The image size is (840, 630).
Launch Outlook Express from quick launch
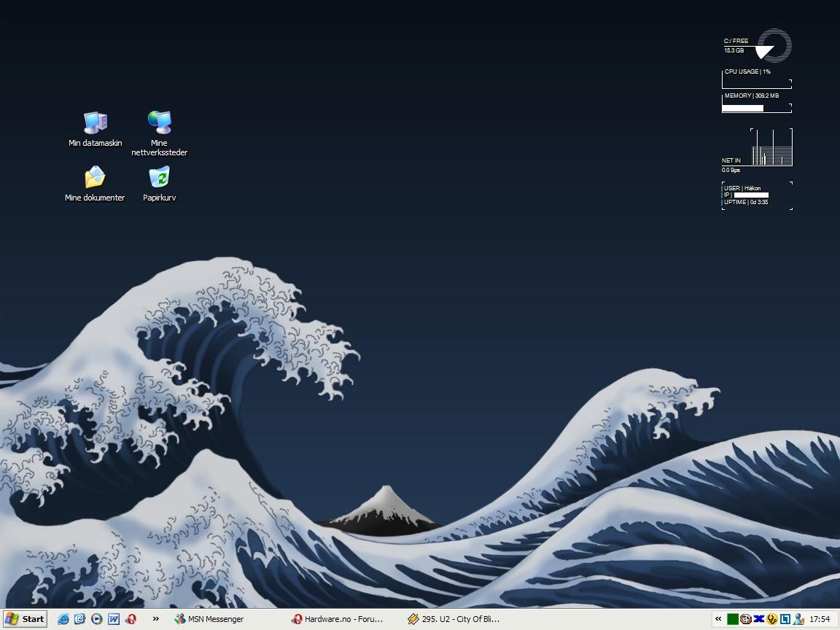click(79, 619)
